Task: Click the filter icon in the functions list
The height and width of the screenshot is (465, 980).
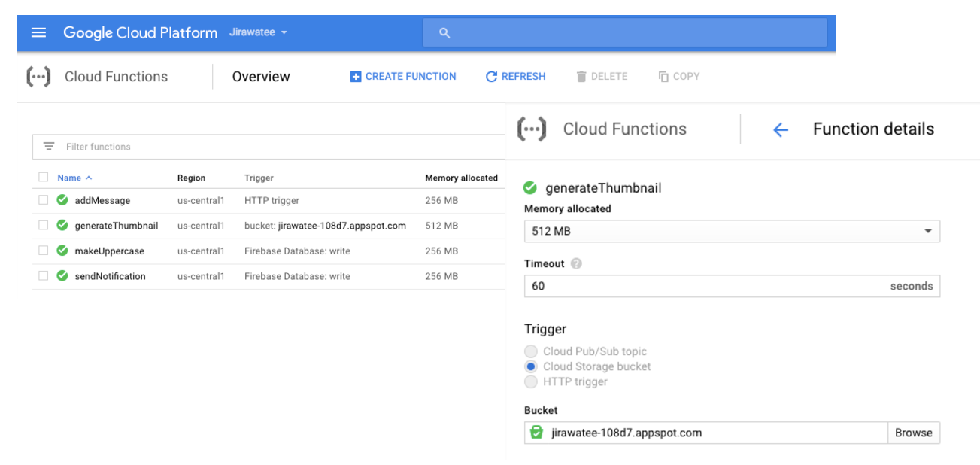Action: [47, 146]
